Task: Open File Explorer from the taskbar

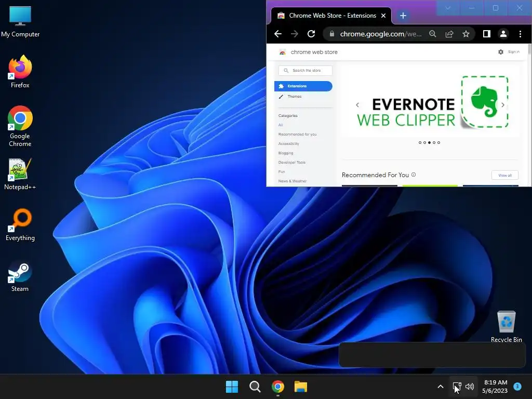Action: (301, 387)
